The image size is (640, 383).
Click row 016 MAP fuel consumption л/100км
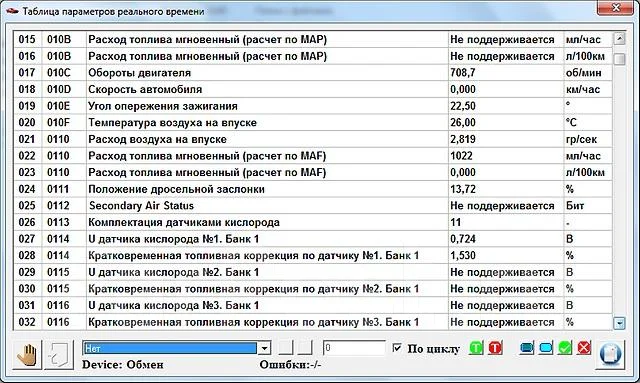pyautogui.click(x=313, y=56)
